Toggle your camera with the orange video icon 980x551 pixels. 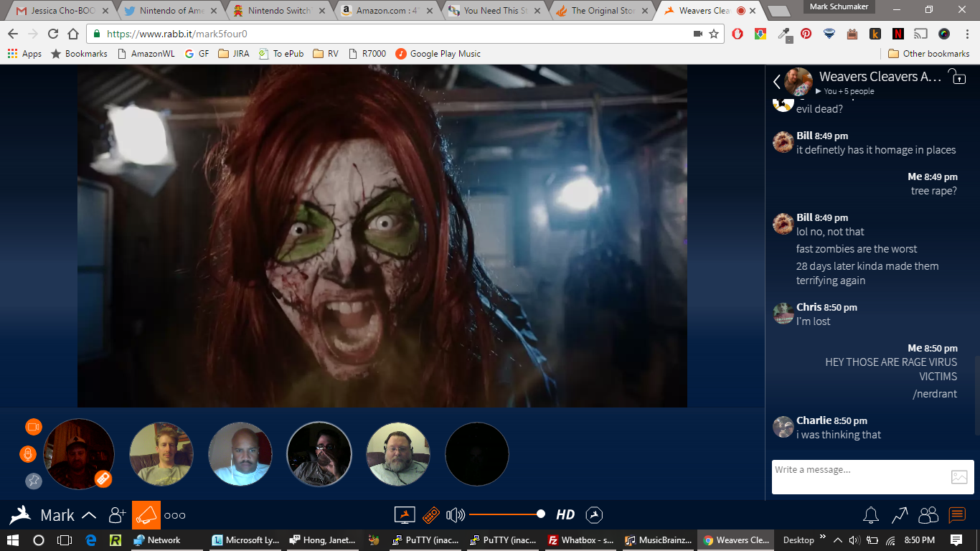34,427
